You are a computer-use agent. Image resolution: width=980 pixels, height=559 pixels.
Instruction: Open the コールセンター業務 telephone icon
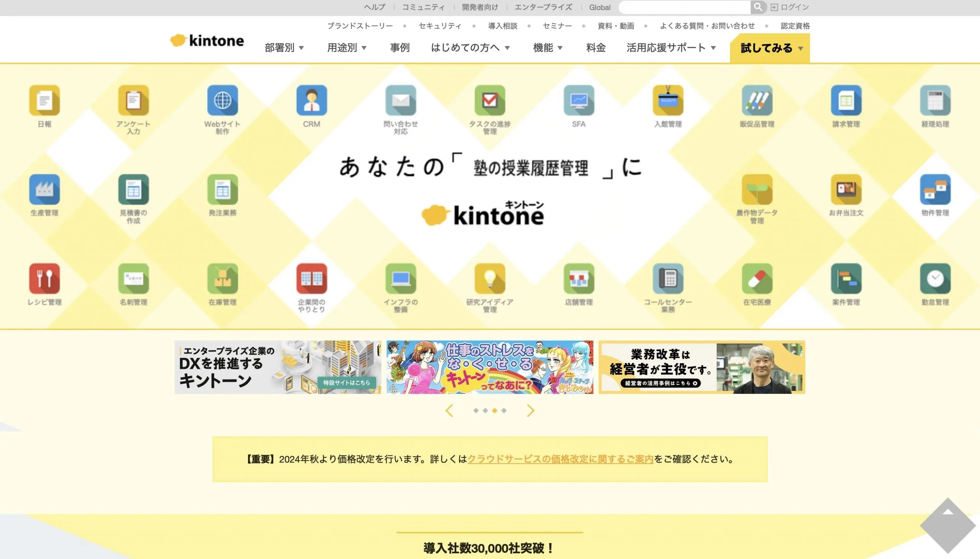coord(668,278)
